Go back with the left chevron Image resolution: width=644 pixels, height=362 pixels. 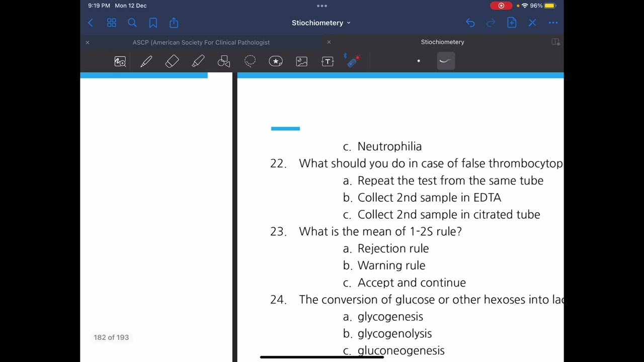coord(91,23)
